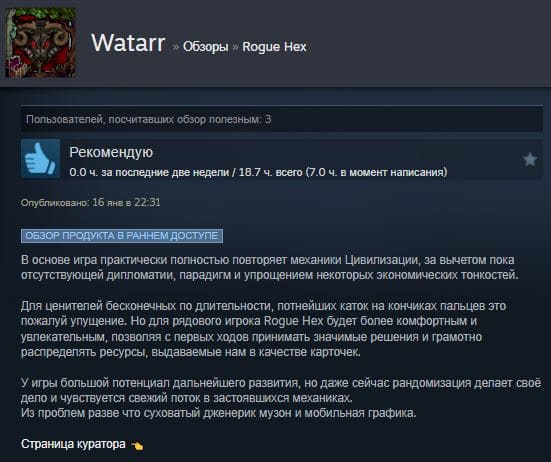Open Watarr's profile avatar image
The height and width of the screenshot is (462, 551).
point(40,42)
